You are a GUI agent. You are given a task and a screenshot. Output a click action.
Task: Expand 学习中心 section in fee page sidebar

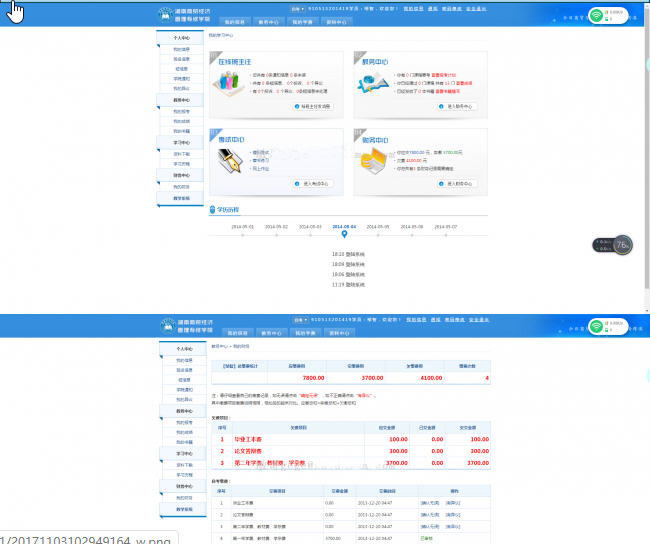point(184,454)
